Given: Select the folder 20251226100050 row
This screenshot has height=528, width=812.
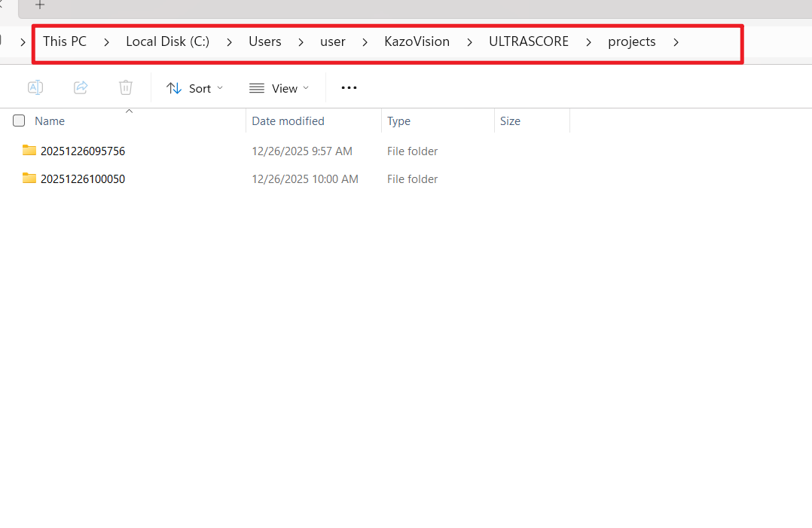Looking at the screenshot, I should [x=83, y=179].
